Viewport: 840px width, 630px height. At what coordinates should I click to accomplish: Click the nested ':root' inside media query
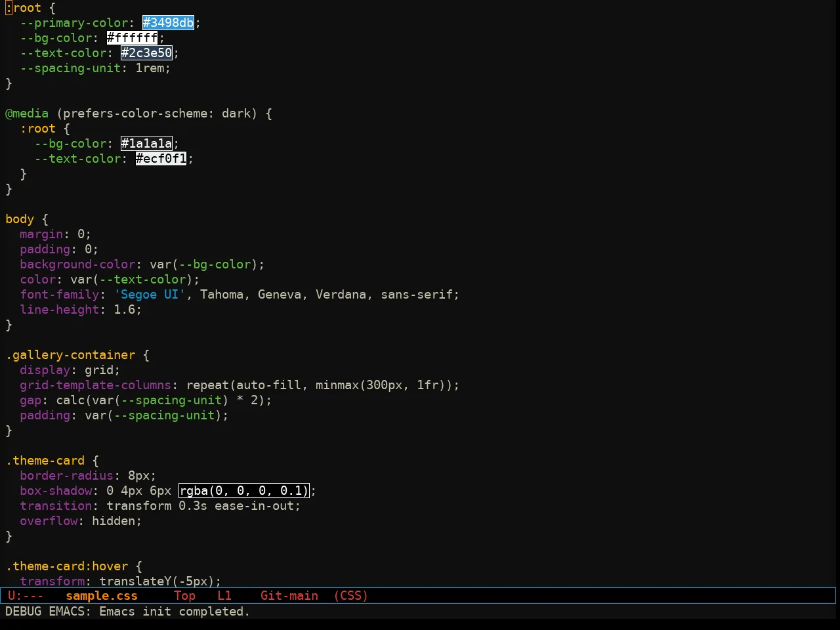coord(38,129)
